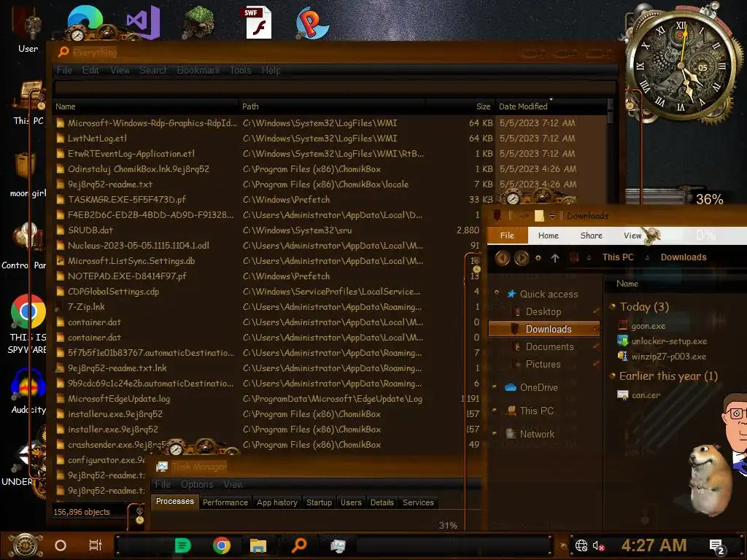Open network globe icon in system tray

581,545
